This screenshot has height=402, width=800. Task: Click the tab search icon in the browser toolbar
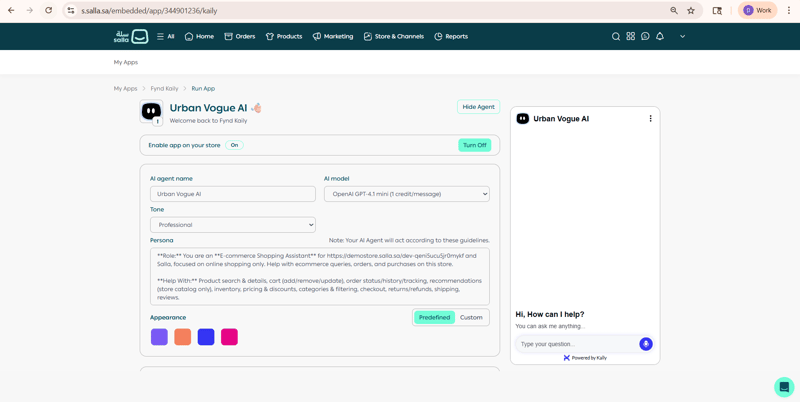click(x=717, y=10)
